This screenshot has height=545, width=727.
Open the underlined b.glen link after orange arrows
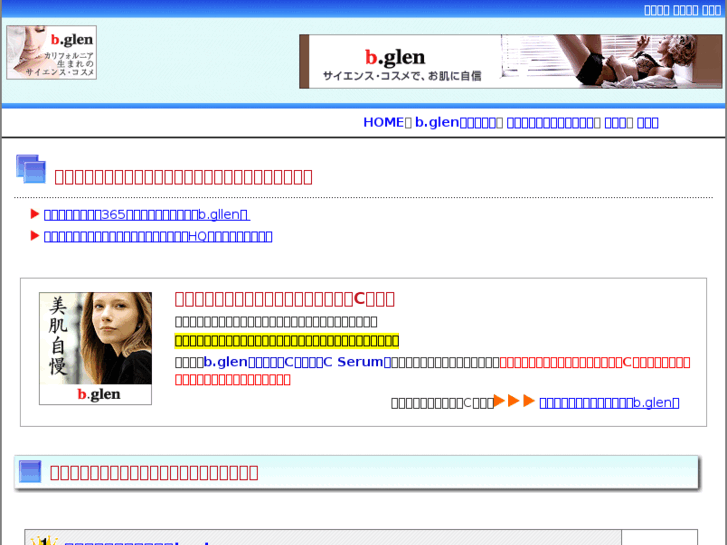609,403
